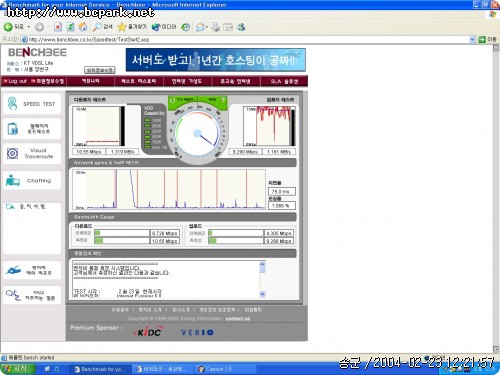The width and height of the screenshot is (500, 375).
Task: Open Visual Traceroute in sidebar
Action: click(x=32, y=153)
